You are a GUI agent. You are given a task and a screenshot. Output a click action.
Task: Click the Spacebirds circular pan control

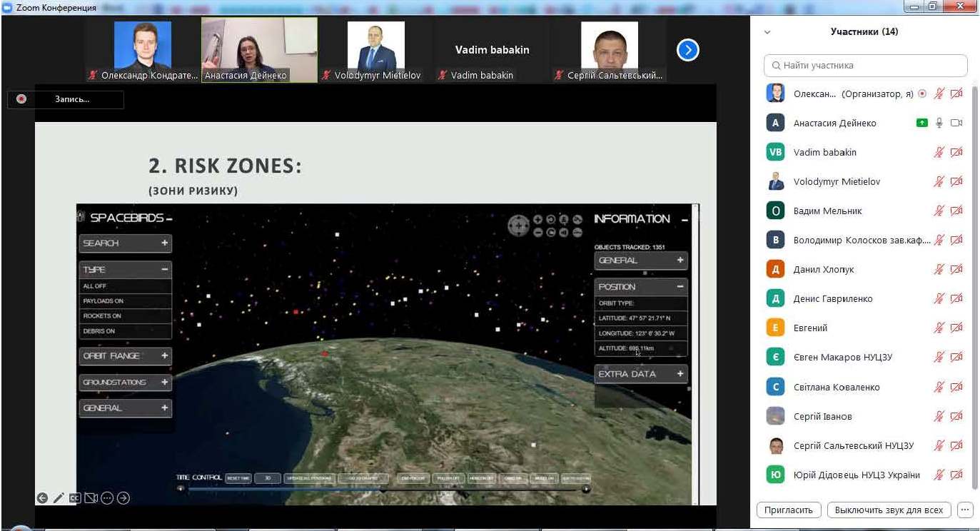pyautogui.click(x=518, y=226)
